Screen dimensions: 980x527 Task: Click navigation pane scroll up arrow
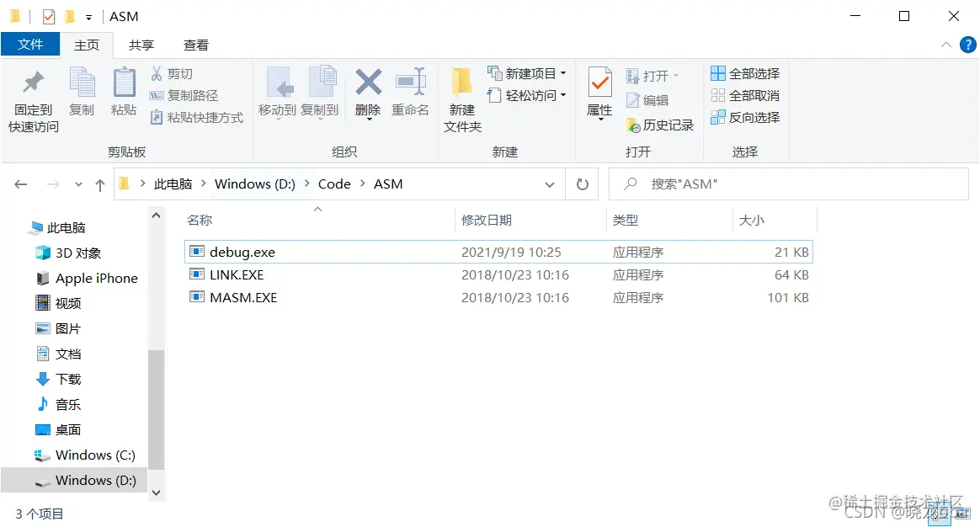[157, 216]
